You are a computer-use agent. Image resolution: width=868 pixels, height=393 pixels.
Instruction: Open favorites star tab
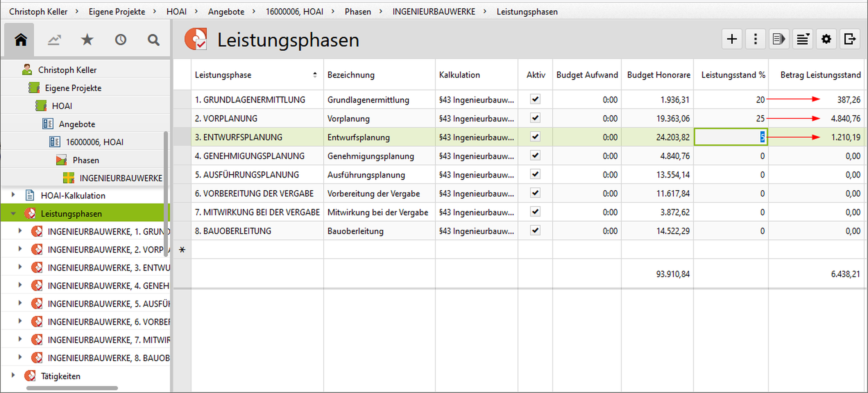click(x=87, y=40)
